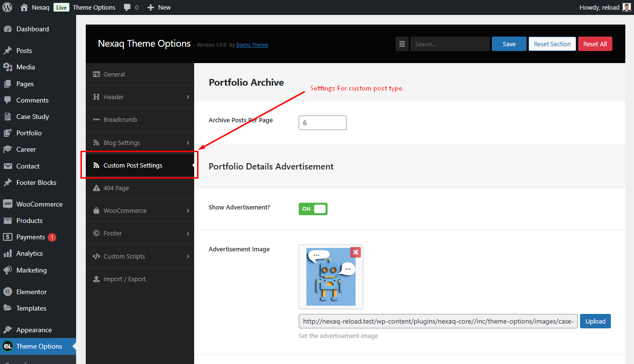Click the Career graduation cap icon
Screen dimensions: 634x364
tap(8, 149)
